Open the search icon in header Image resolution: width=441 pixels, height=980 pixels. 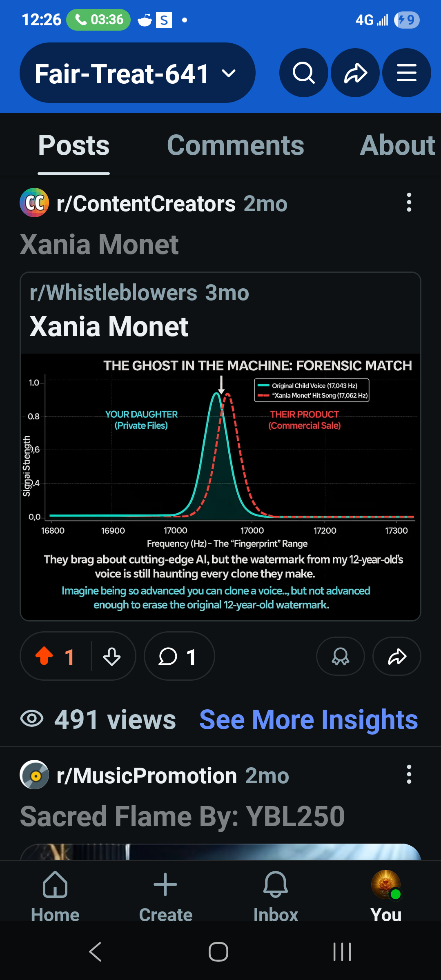303,73
